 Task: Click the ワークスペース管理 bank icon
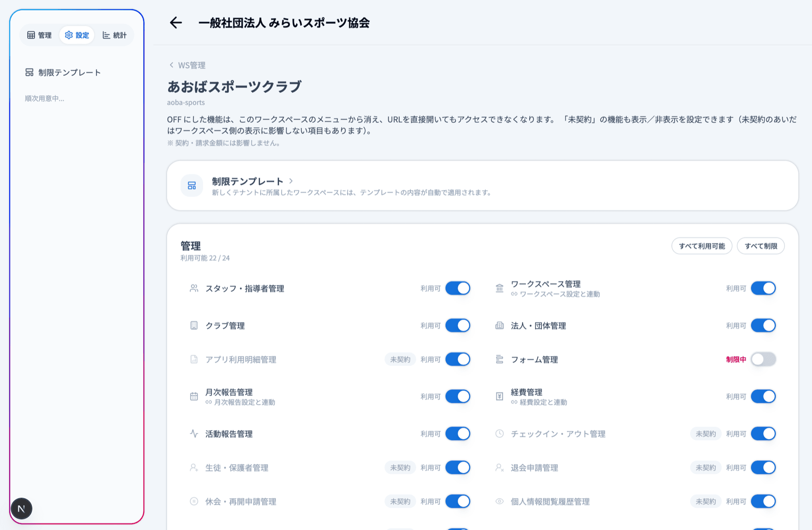tap(499, 289)
